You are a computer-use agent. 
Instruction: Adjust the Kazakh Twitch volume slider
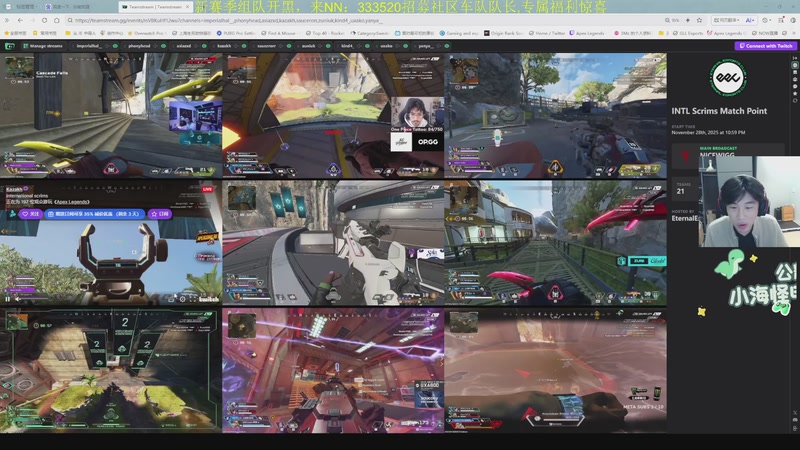[35, 298]
